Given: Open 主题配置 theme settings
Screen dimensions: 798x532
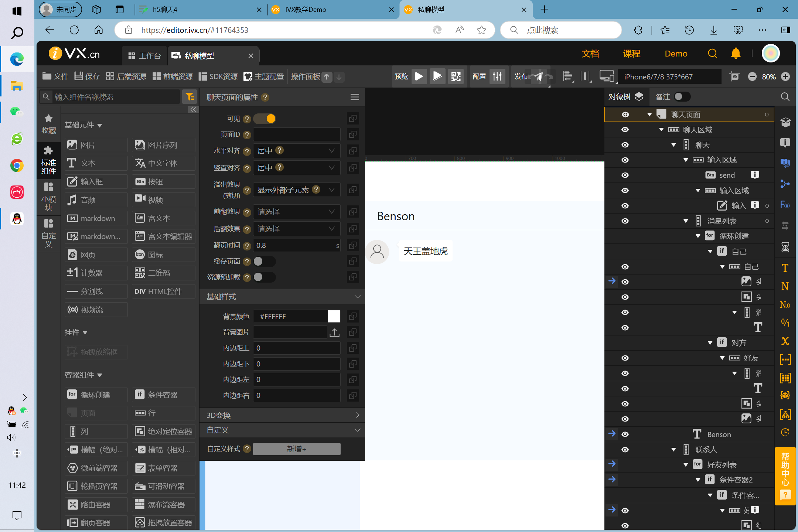Looking at the screenshot, I should point(264,76).
